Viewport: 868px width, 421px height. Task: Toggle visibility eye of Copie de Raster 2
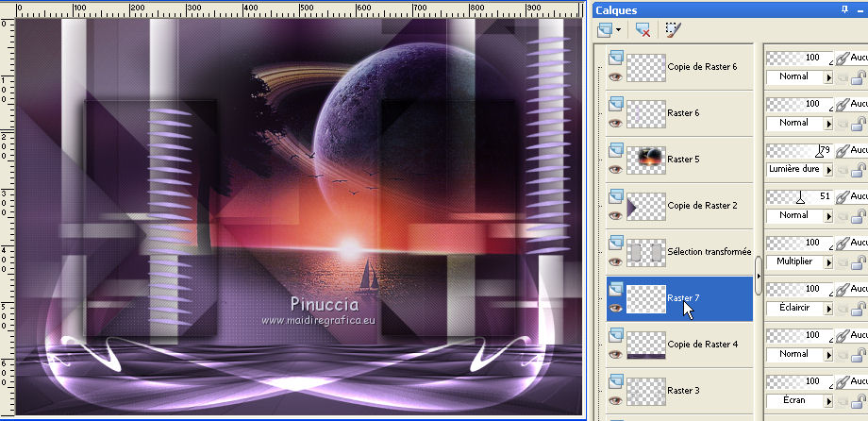click(x=615, y=216)
